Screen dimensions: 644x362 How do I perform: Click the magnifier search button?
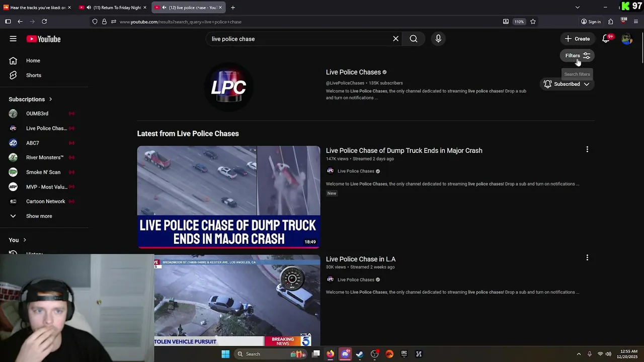click(414, 39)
